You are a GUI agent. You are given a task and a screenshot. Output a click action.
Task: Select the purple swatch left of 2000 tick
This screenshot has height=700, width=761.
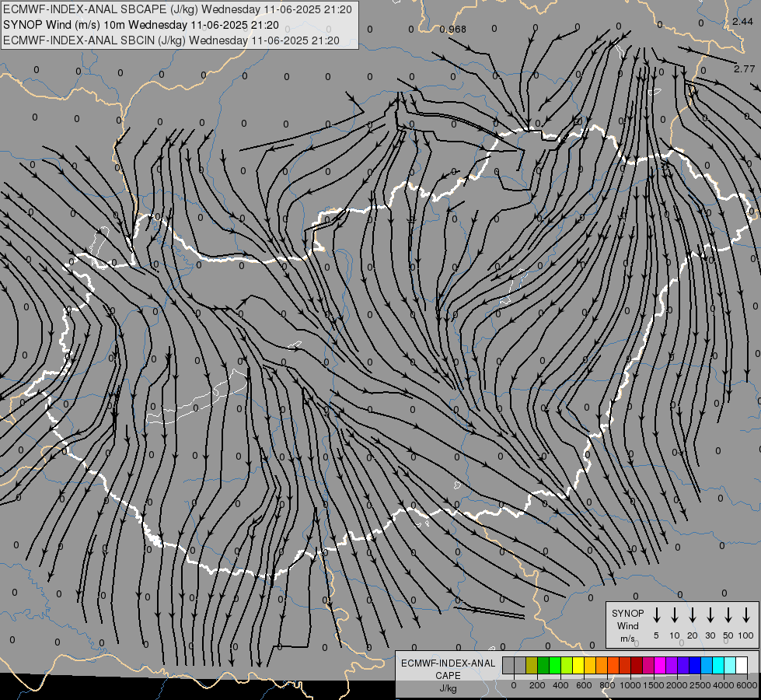pyautogui.click(x=671, y=665)
